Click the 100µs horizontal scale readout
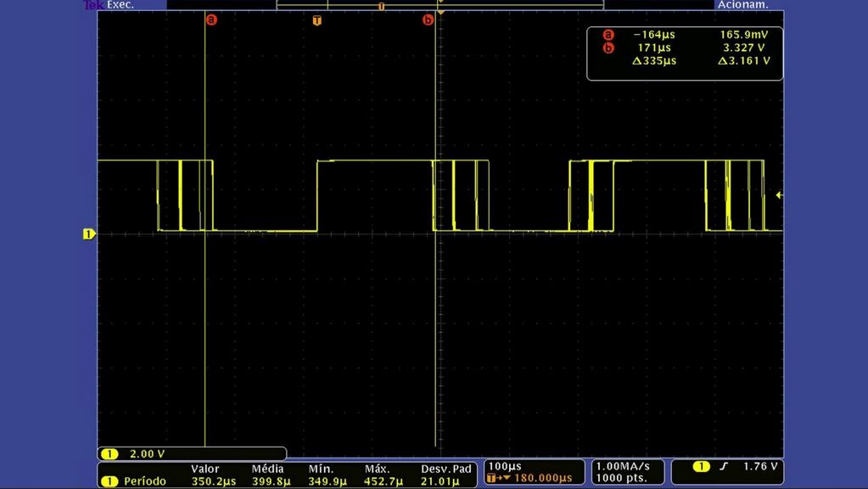This screenshot has width=868, height=489. point(505,466)
